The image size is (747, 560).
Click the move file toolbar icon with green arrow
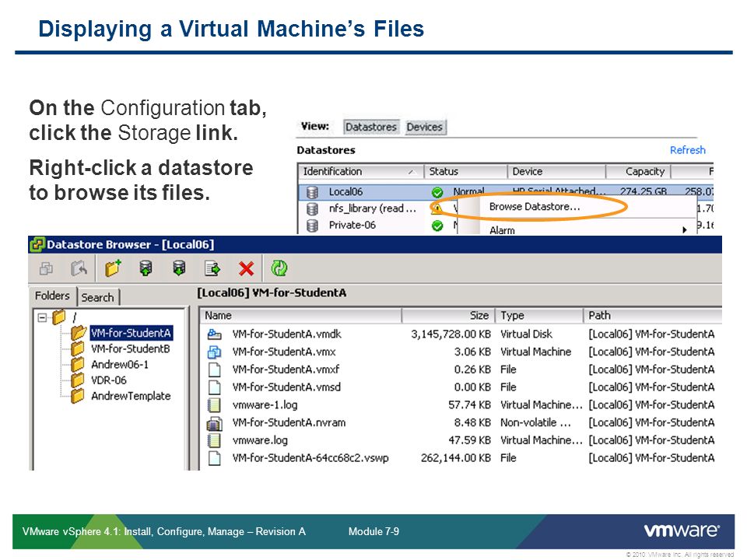pos(212,268)
